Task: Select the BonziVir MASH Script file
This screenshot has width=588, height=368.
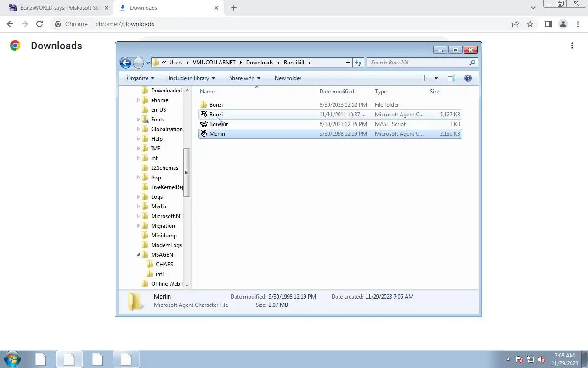Action: (x=330, y=124)
